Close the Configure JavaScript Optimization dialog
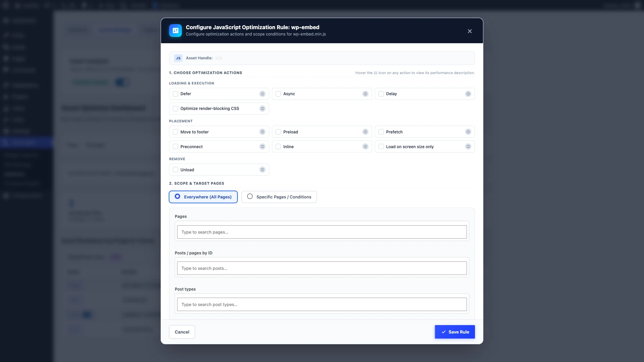The image size is (644, 362). click(470, 31)
